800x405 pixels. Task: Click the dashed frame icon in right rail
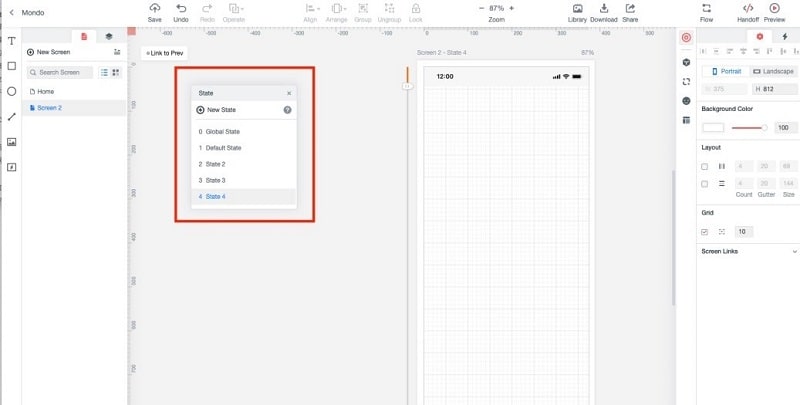tap(686, 82)
